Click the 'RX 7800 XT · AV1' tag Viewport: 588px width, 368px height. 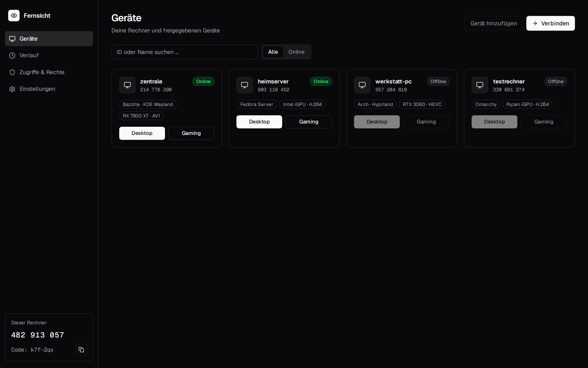[x=142, y=116]
